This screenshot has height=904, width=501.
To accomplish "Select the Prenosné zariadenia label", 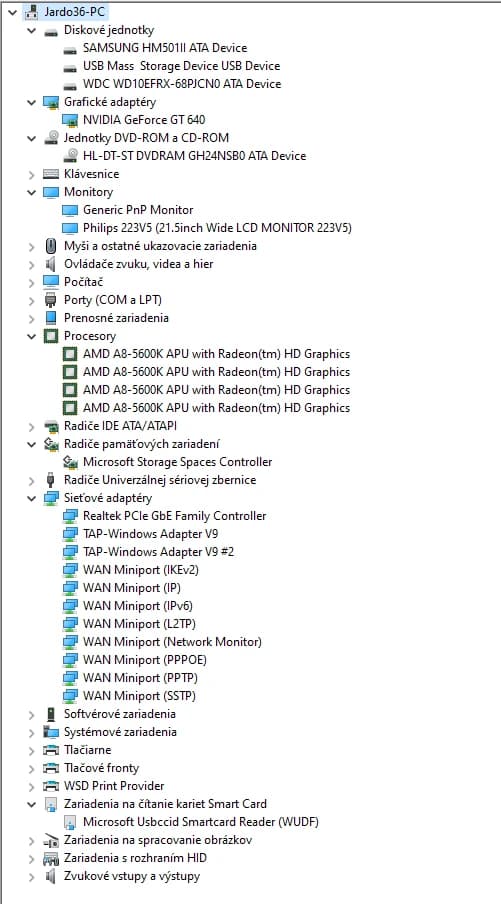I will (x=116, y=318).
